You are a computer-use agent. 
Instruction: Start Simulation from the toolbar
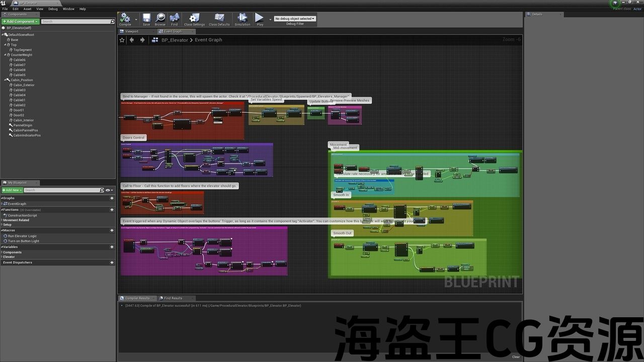[242, 19]
